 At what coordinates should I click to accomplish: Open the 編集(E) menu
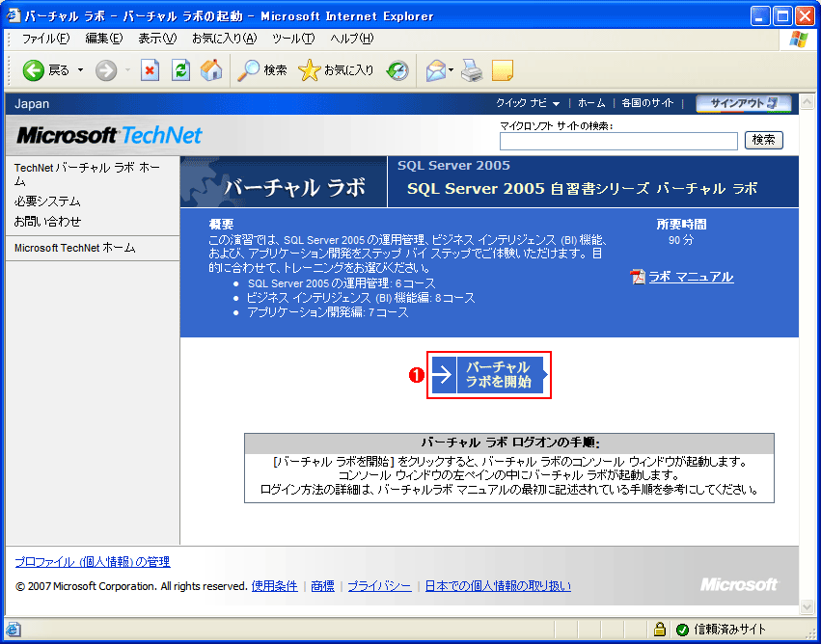[103, 39]
